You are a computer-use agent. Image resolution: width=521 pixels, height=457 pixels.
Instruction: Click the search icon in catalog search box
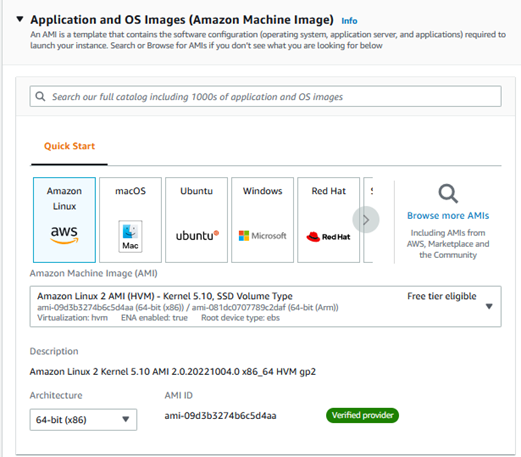(40, 97)
